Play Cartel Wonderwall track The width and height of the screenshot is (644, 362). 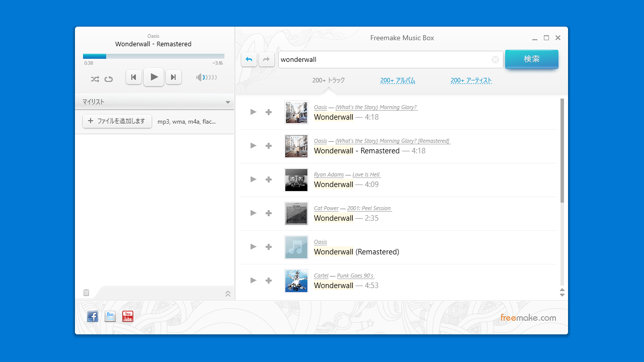coord(254,280)
